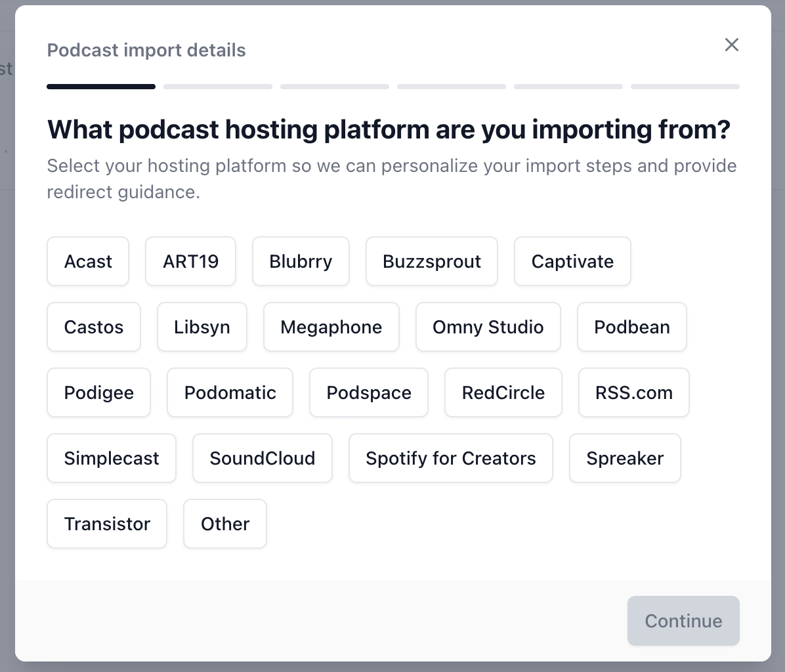
Task: Select the Podigee option
Action: [98, 392]
